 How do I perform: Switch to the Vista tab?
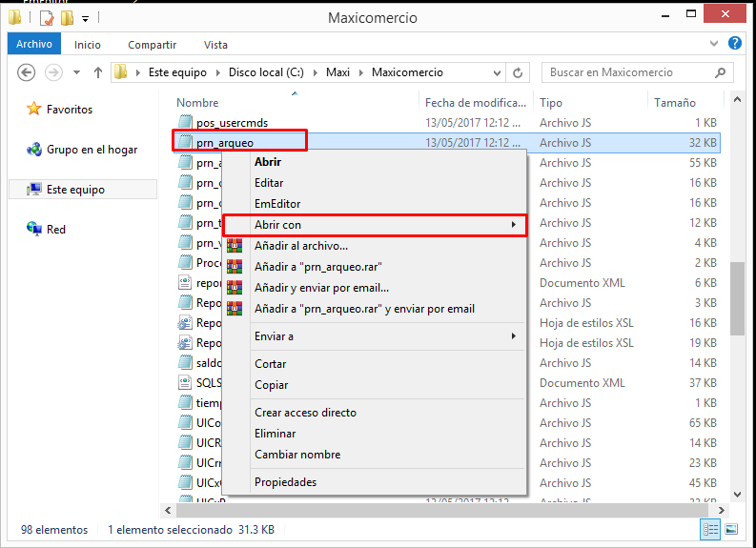(215, 45)
